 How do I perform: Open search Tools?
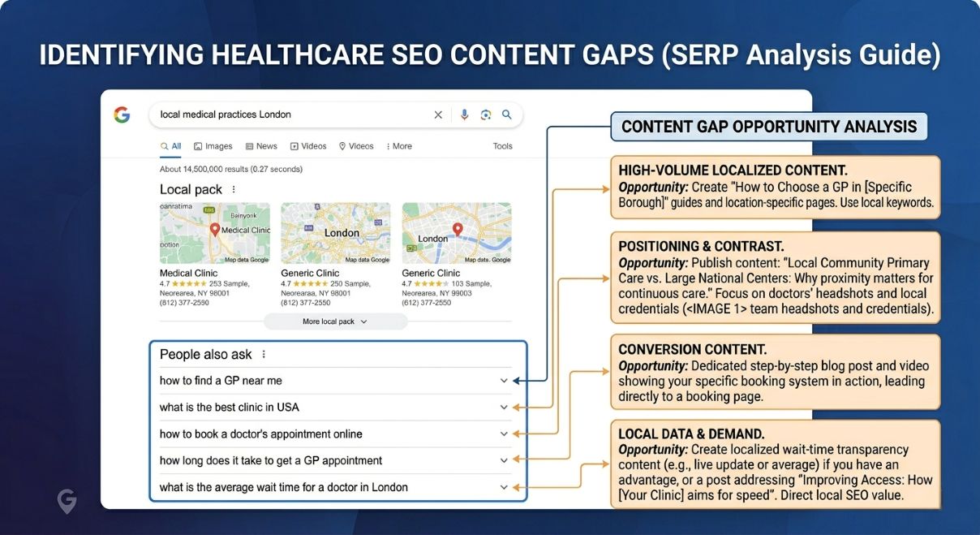click(503, 146)
